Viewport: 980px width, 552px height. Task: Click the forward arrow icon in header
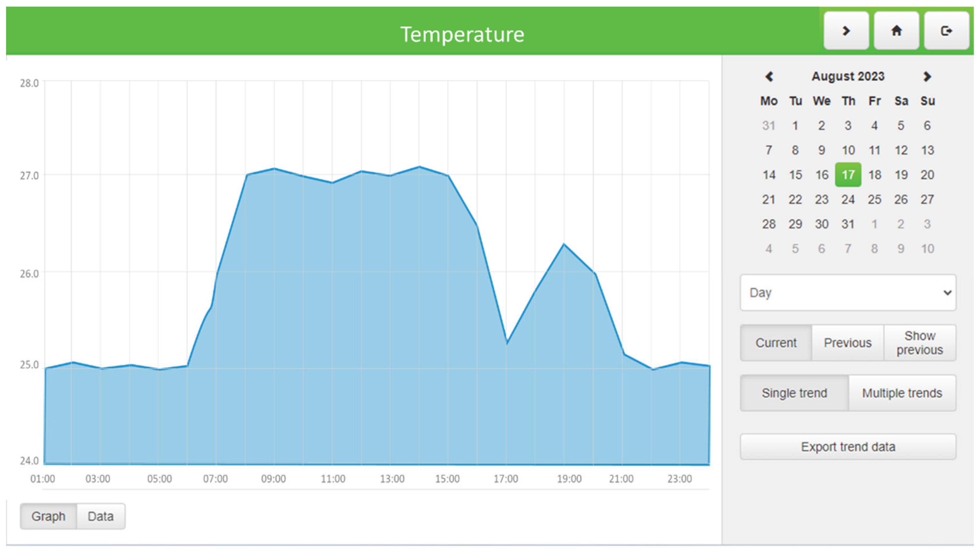coord(846,30)
